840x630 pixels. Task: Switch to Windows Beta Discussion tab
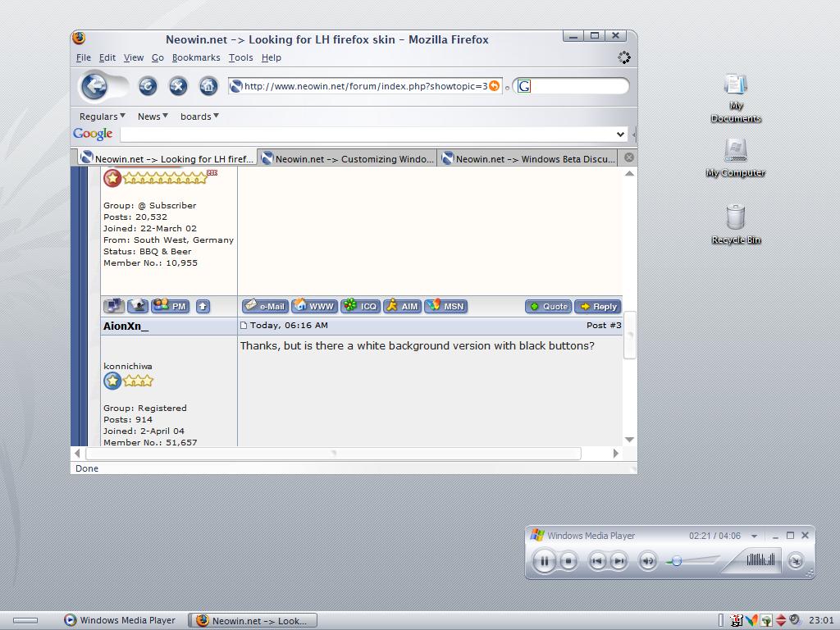tap(527, 158)
